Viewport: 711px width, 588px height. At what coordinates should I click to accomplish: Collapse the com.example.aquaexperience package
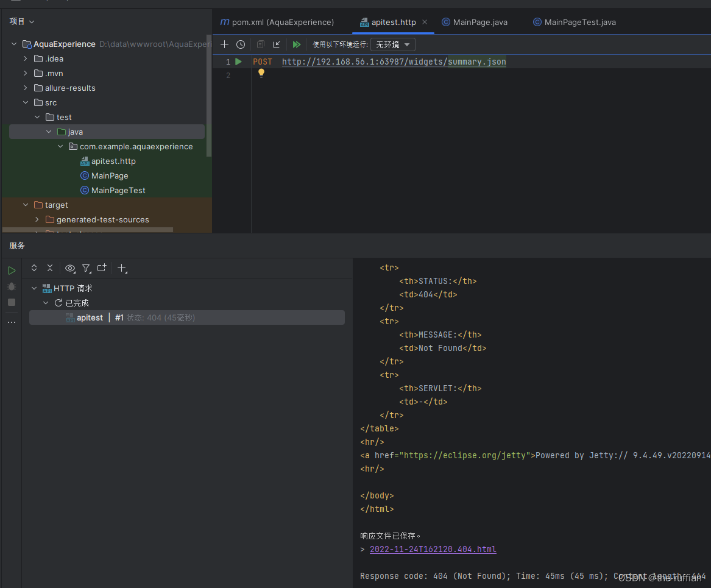pos(60,146)
